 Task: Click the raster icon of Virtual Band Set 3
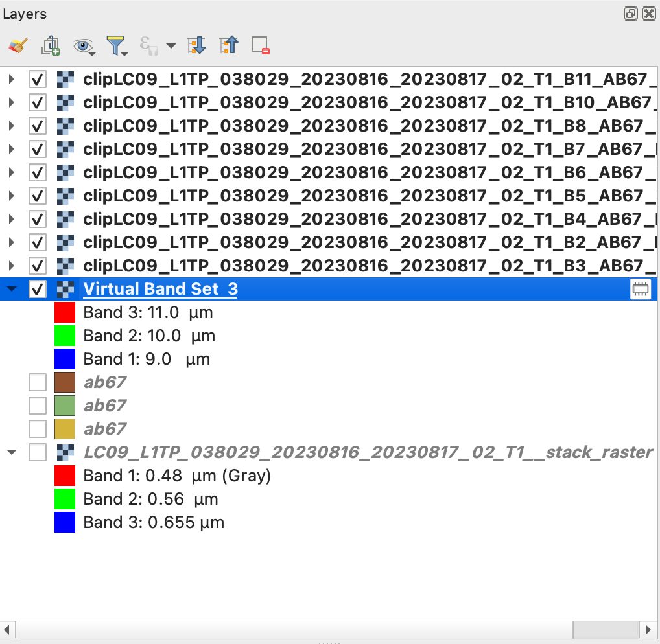click(x=65, y=289)
